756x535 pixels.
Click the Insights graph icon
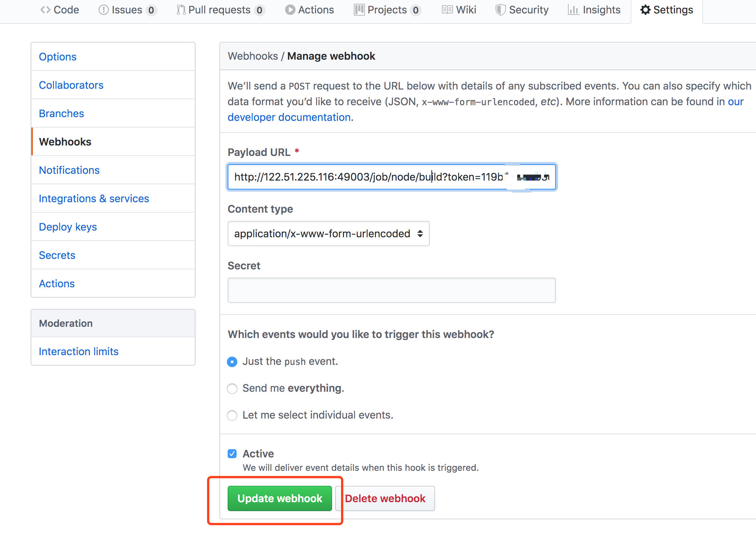tap(573, 10)
